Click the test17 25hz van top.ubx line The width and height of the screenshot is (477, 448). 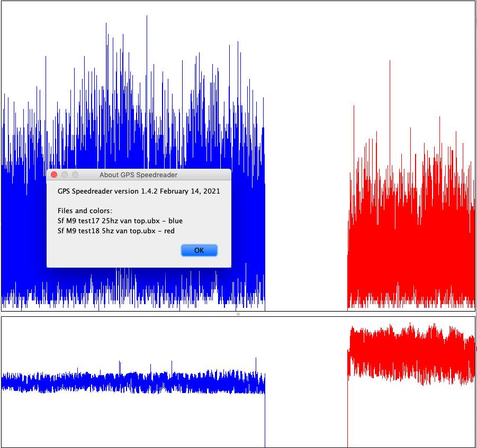[120, 221]
